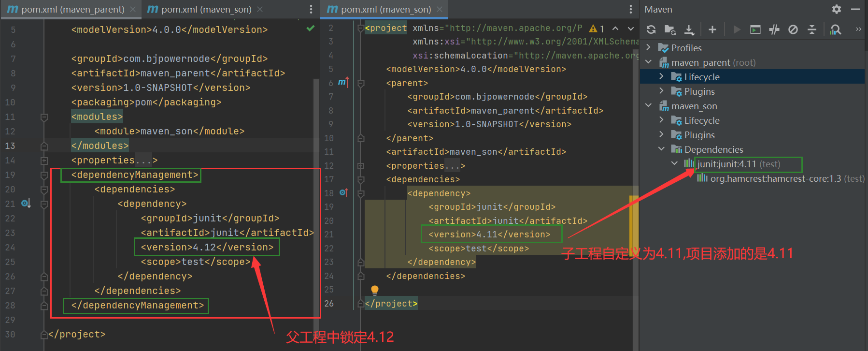Fold dependencyManagement block in parent pom
This screenshot has height=351, width=868.
44,175
